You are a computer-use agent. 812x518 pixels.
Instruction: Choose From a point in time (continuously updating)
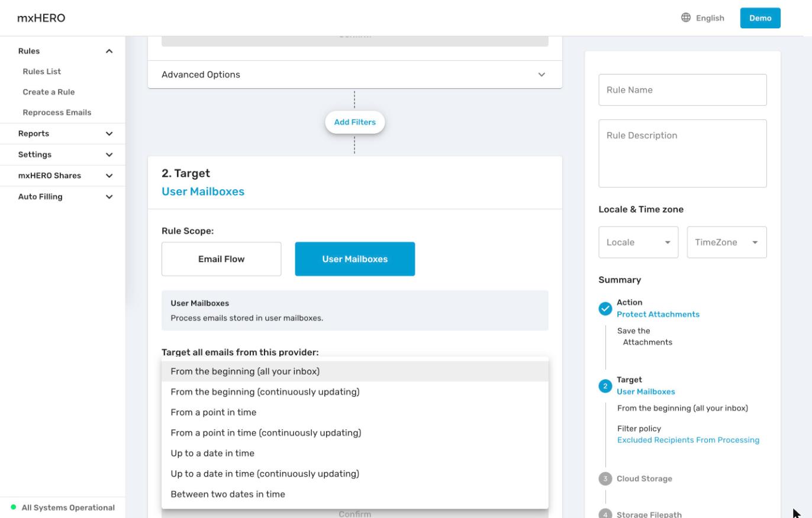[355, 433]
